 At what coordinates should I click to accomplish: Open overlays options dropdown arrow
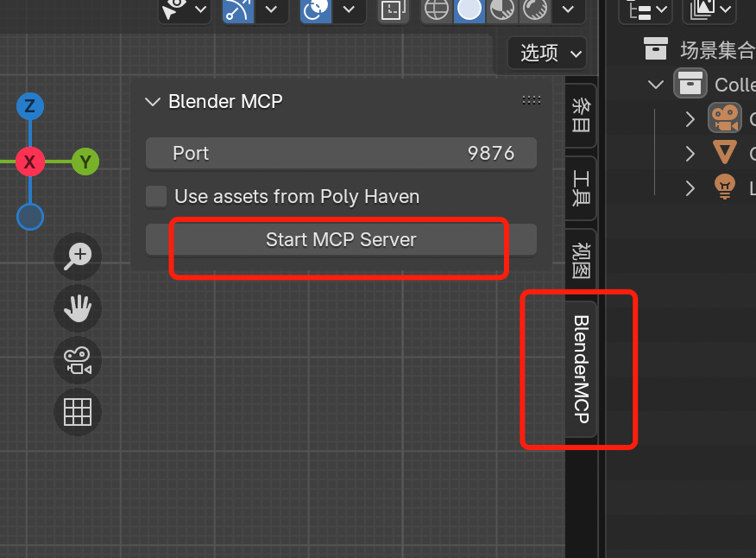click(349, 10)
